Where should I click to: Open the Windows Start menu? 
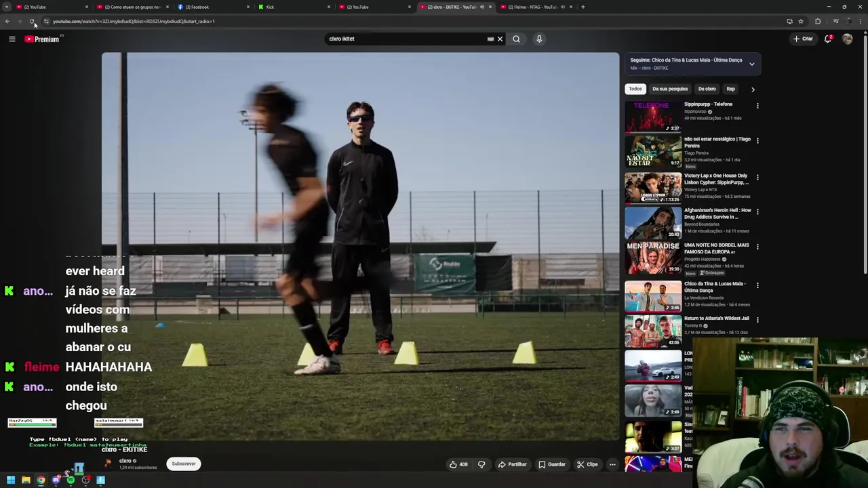point(11,481)
